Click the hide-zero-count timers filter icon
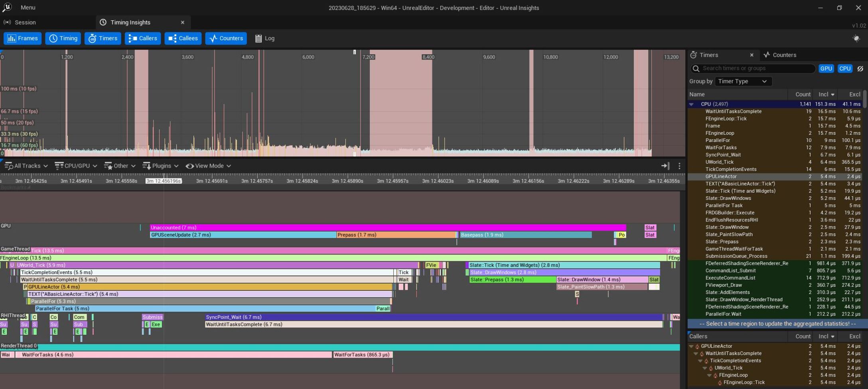 [x=860, y=69]
